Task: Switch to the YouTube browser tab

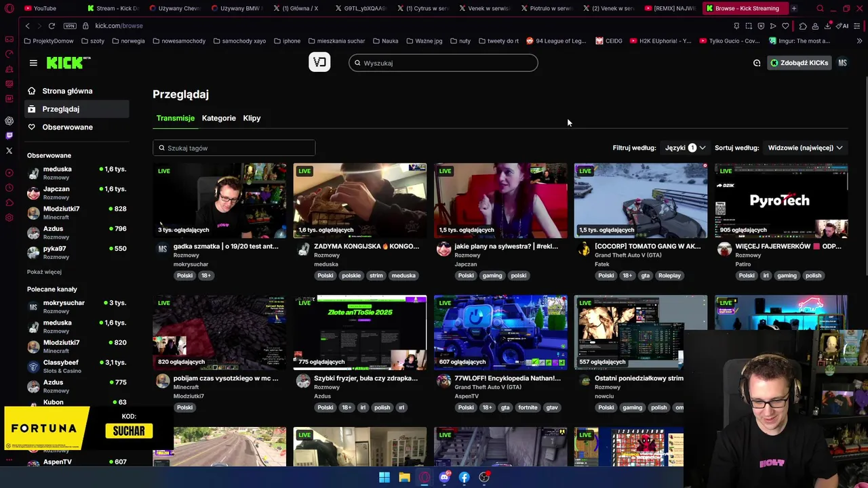Action: click(x=46, y=8)
